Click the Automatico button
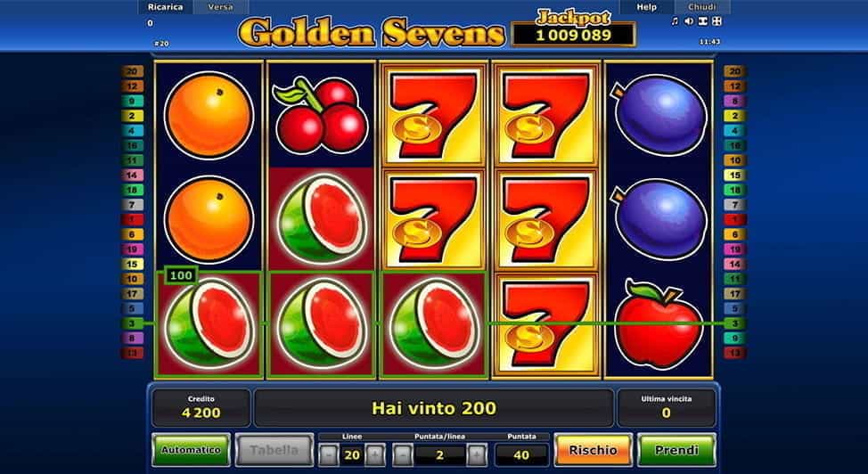The height and width of the screenshot is (474, 868). 191,450
